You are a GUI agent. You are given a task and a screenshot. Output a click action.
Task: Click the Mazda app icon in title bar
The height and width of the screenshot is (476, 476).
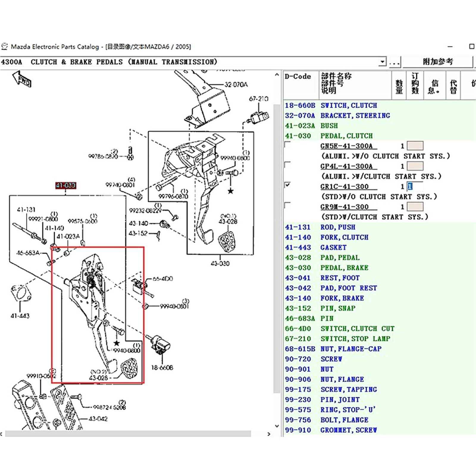[x=4, y=46]
